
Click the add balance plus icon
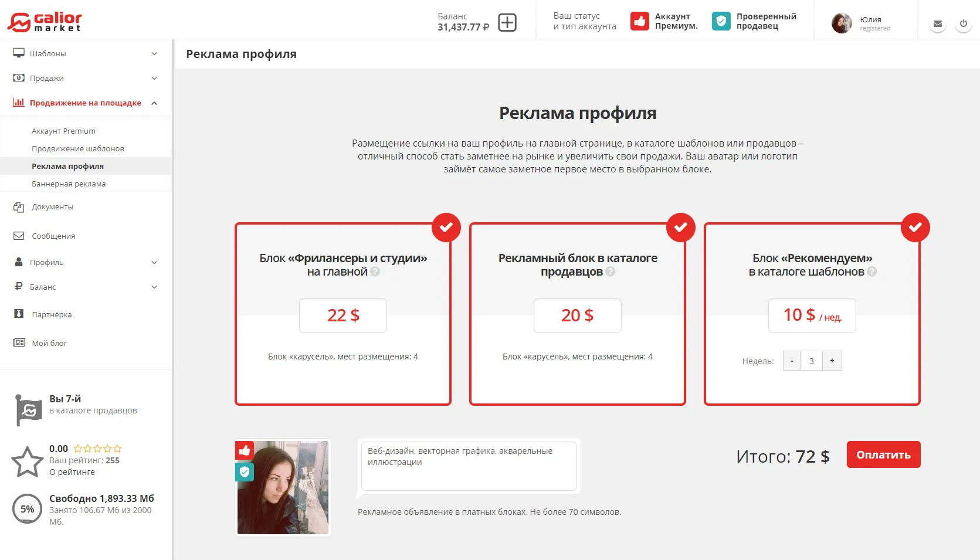[507, 22]
